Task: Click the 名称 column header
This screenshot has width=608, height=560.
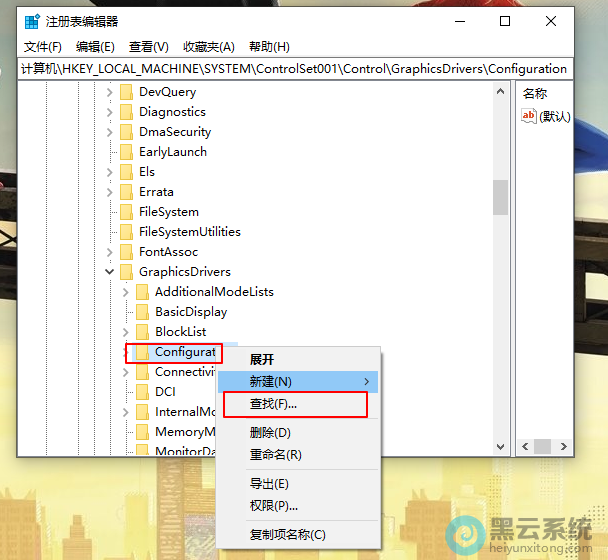Action: click(536, 93)
